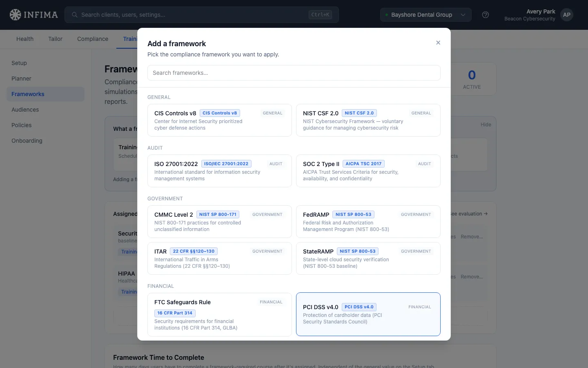Expand the Bayshore Dental Group client dropdown
The image size is (588, 368).
coord(426,15)
